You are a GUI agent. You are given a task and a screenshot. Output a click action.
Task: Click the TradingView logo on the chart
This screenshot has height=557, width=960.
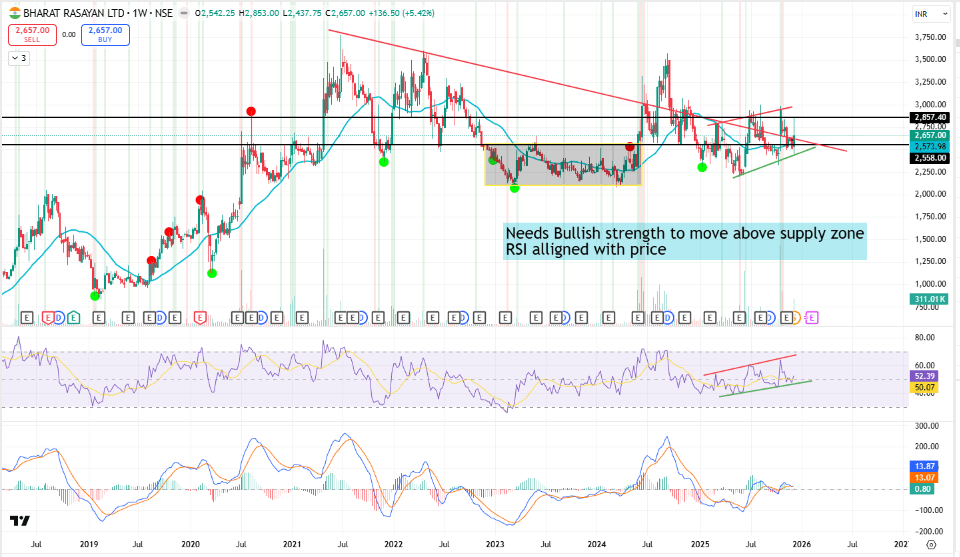[20, 521]
